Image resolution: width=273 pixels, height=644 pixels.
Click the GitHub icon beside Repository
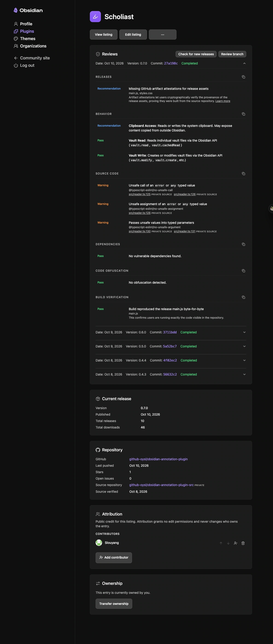coord(98,450)
